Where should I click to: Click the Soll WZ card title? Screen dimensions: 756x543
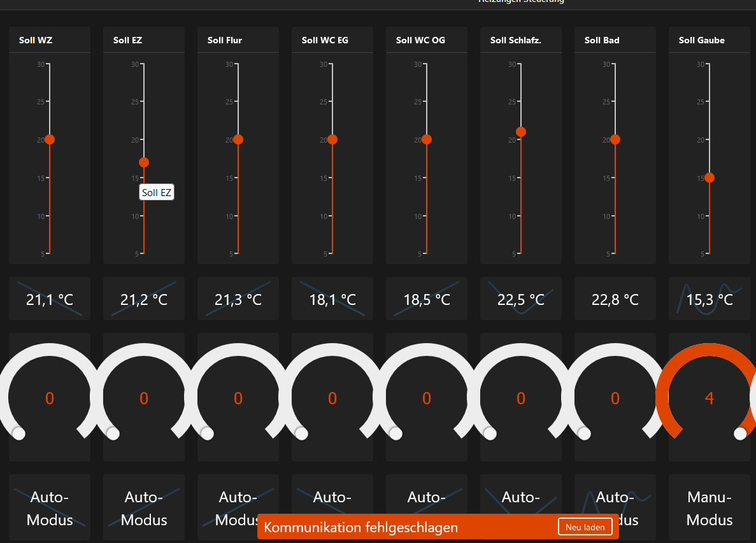36,40
